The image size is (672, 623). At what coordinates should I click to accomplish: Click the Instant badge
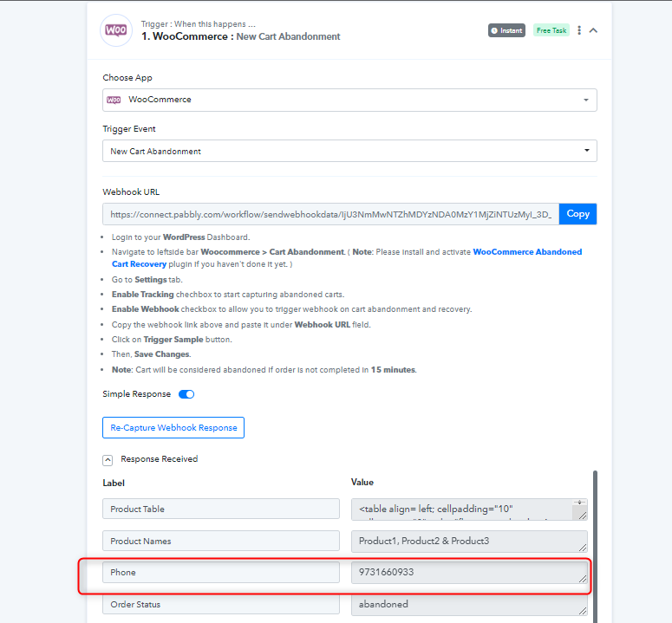(x=506, y=30)
